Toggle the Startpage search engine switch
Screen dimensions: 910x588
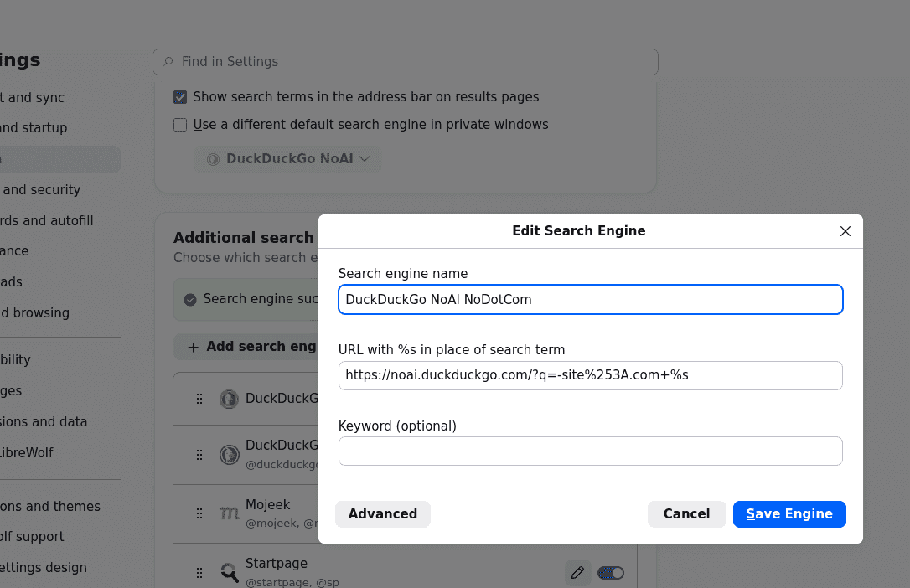[611, 573]
